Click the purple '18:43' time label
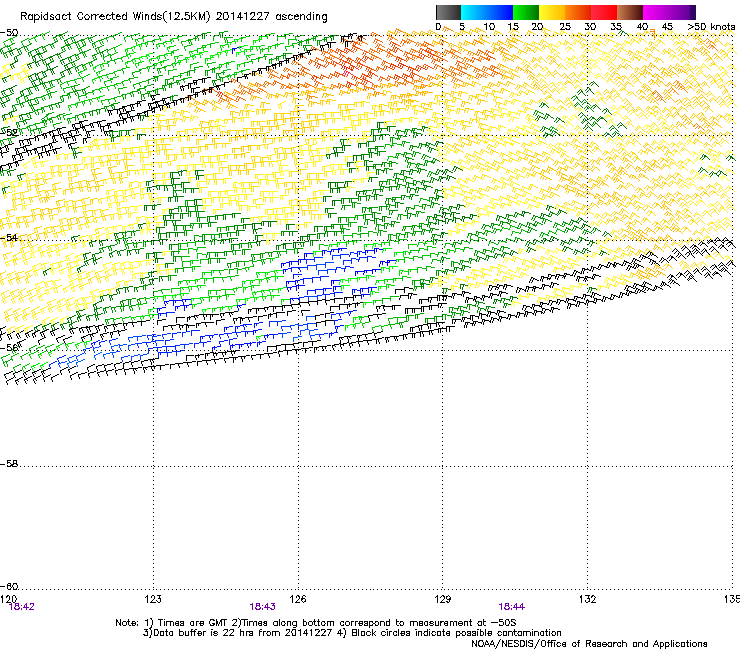Screen dimensions: 740x650 pyautogui.click(x=262, y=607)
